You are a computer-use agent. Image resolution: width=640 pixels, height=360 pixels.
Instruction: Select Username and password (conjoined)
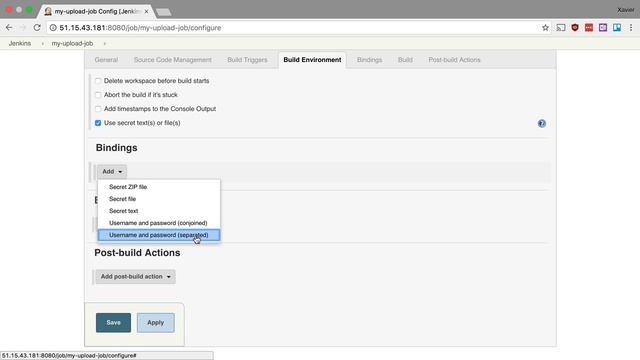[159, 223]
